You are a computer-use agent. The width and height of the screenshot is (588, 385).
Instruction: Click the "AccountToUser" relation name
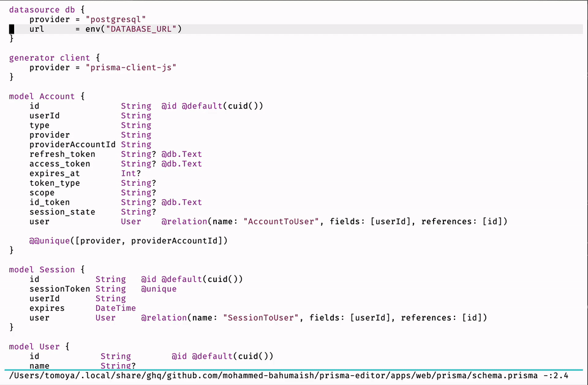(281, 221)
